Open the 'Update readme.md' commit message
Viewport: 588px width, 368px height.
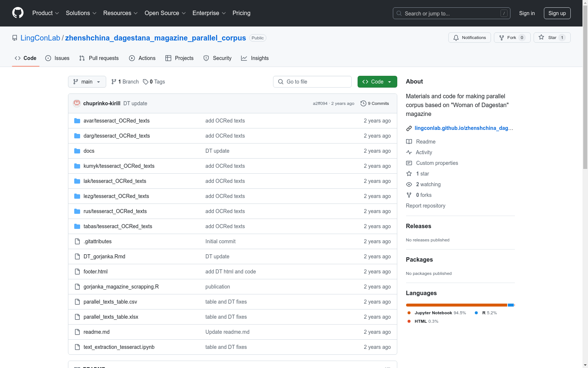click(x=227, y=332)
